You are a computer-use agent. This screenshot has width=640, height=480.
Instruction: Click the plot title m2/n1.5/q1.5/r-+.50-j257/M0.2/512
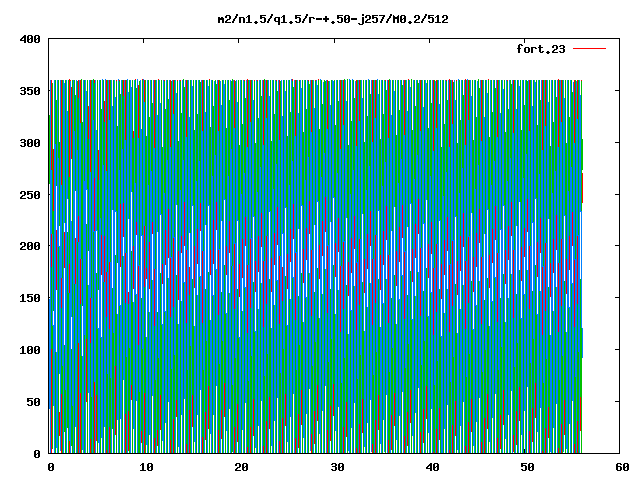(x=333, y=19)
